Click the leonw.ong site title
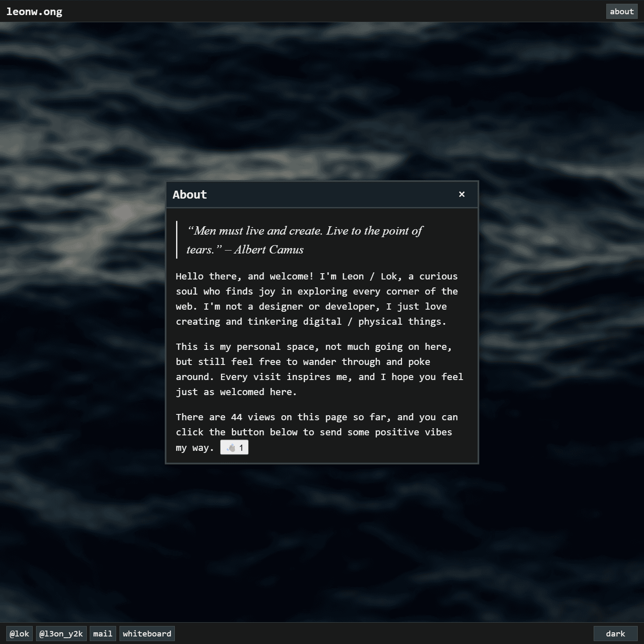Image resolution: width=644 pixels, height=644 pixels. tap(34, 12)
